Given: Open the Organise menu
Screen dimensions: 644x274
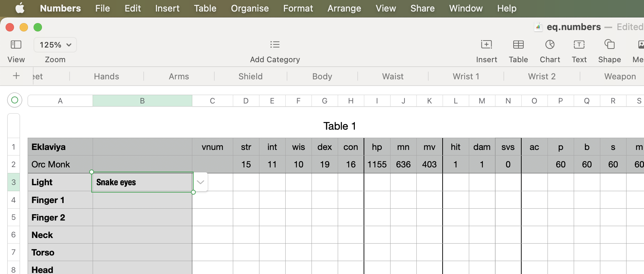Looking at the screenshot, I should tap(250, 8).
